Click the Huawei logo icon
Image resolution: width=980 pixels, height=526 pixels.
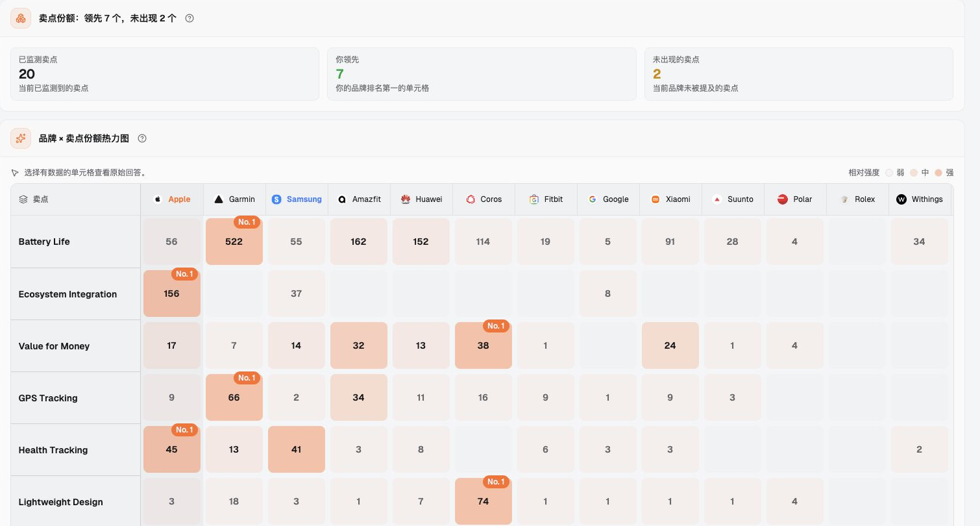point(406,199)
